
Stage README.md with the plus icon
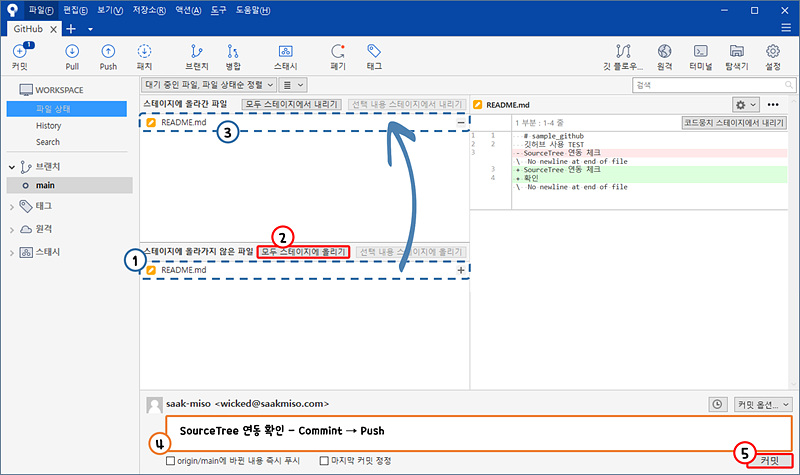(461, 270)
